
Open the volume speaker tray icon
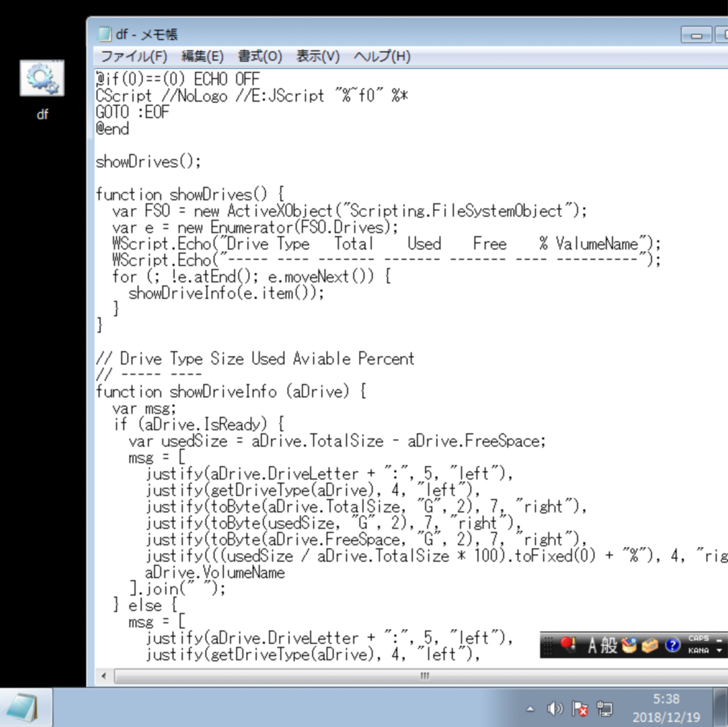[x=555, y=709]
